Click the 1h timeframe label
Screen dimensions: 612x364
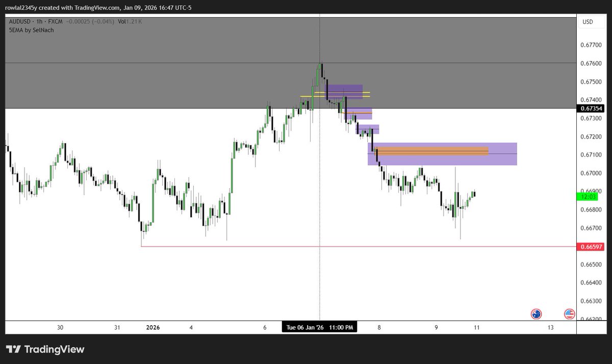click(x=40, y=22)
